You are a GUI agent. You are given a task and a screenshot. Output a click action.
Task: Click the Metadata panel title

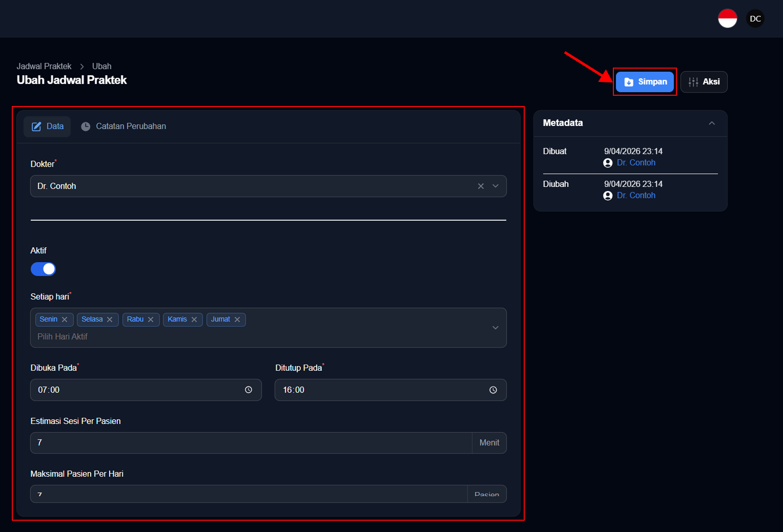click(x=563, y=123)
